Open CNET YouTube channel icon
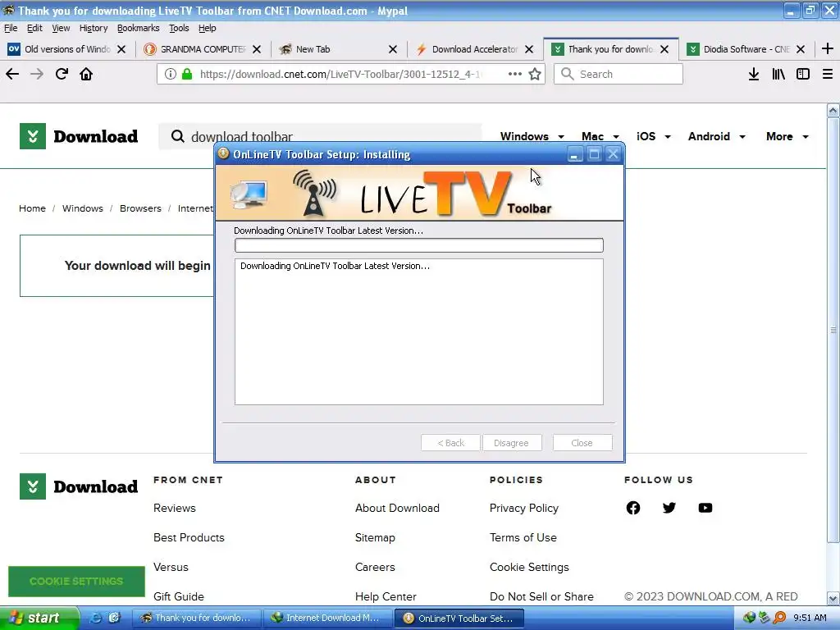 pyautogui.click(x=705, y=508)
